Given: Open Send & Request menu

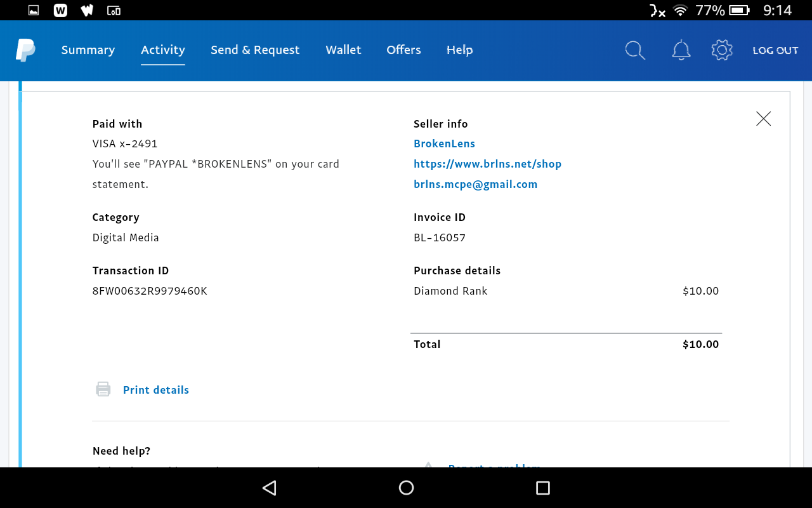Looking at the screenshot, I should click(255, 50).
